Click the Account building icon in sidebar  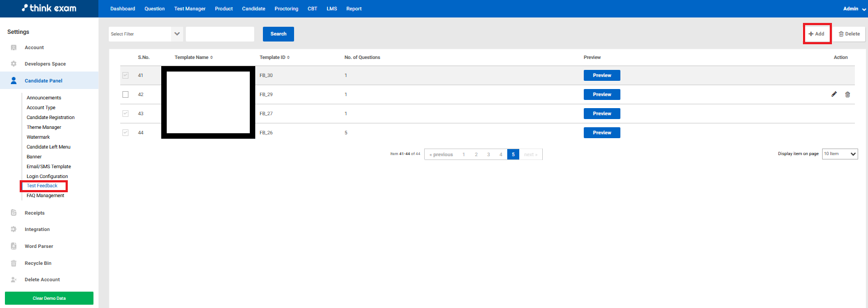(14, 48)
